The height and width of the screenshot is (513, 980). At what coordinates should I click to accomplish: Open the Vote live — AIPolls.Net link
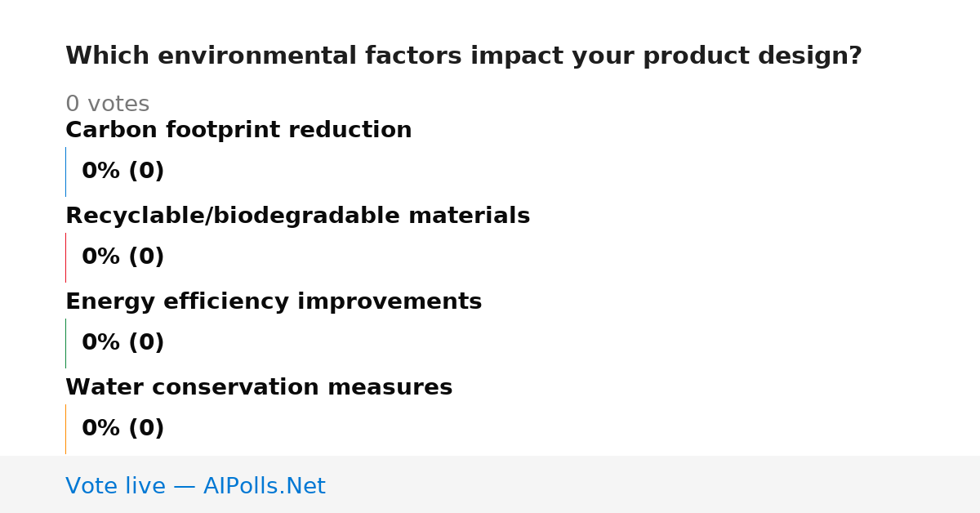coord(195,486)
